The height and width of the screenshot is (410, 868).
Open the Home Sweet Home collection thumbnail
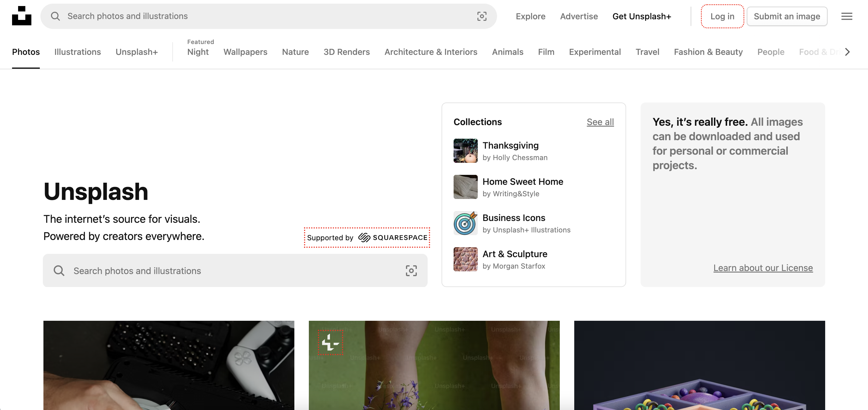pyautogui.click(x=465, y=187)
